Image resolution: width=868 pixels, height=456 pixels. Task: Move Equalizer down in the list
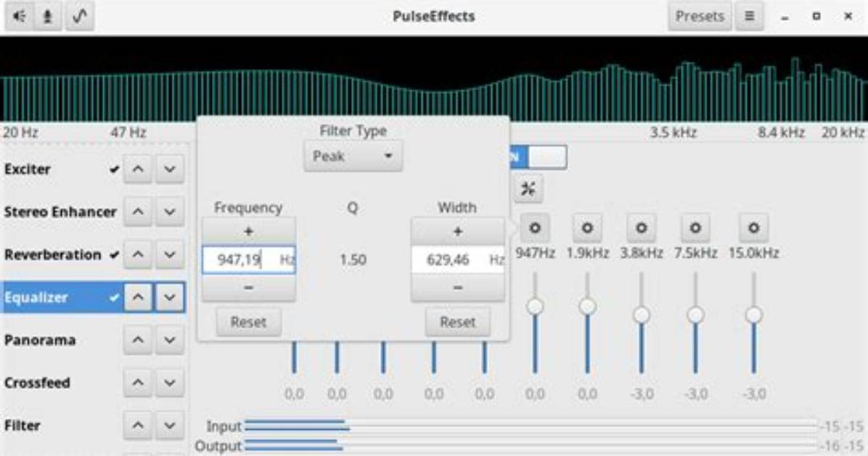(x=169, y=297)
